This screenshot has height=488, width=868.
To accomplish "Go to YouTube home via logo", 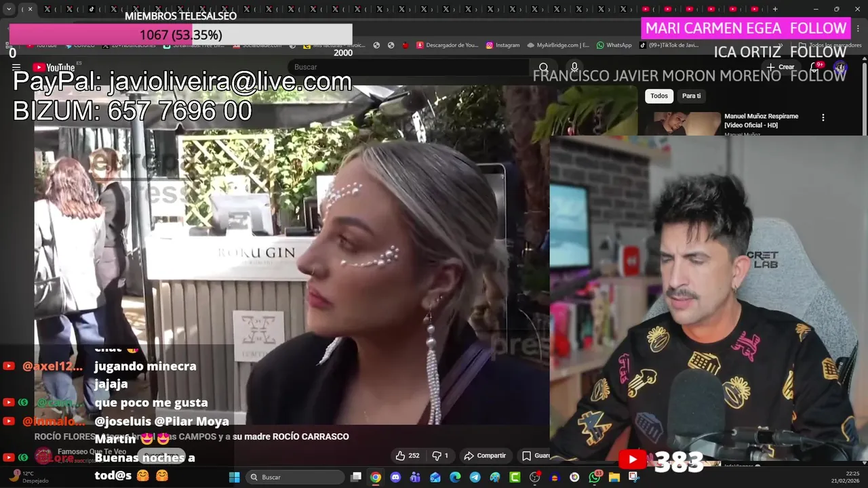I will (54, 67).
